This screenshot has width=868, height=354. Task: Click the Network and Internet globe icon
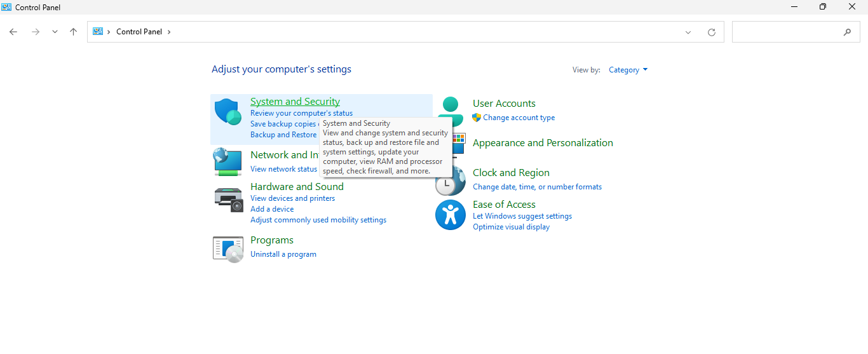coord(227,161)
